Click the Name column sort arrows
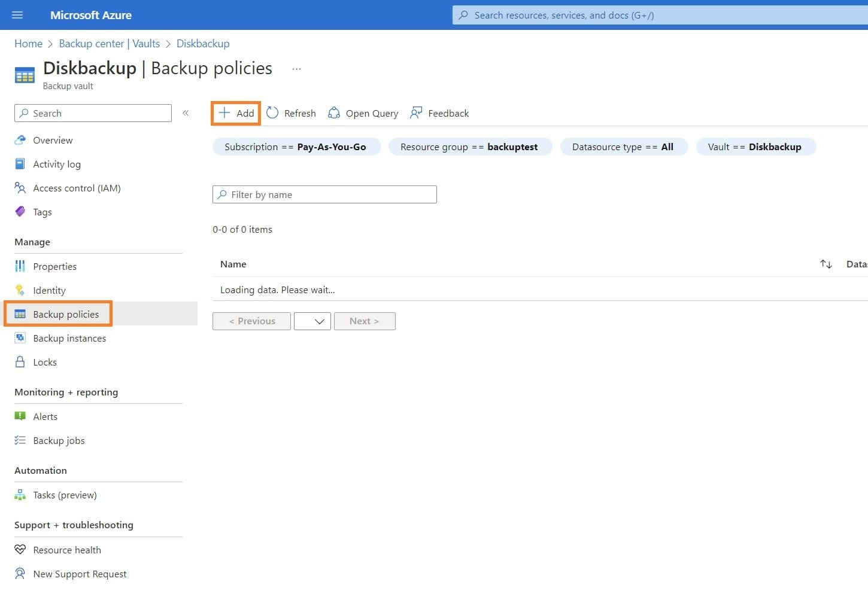Image resolution: width=868 pixels, height=603 pixels. point(825,264)
